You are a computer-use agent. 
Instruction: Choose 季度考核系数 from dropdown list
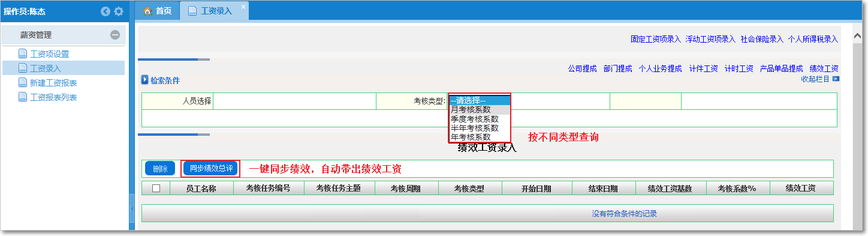tap(480, 119)
